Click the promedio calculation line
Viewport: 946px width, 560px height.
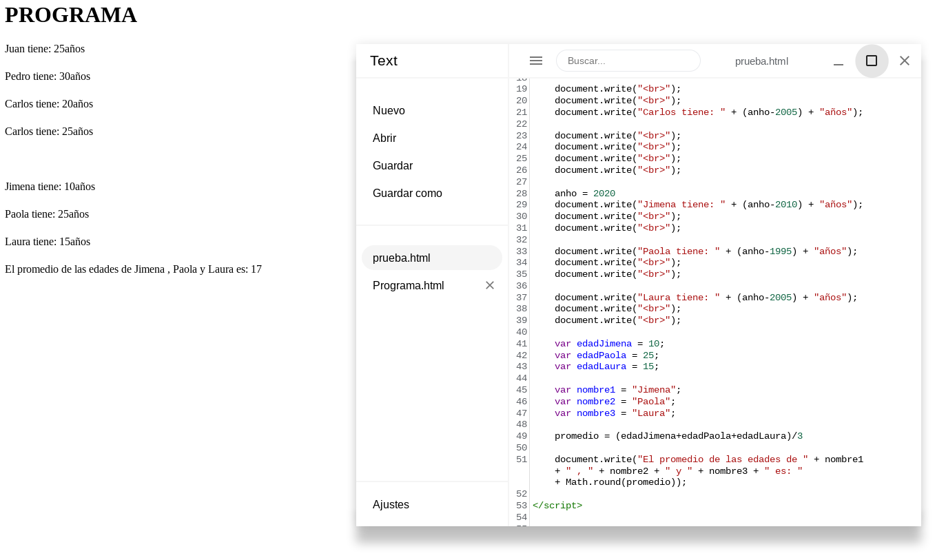point(679,436)
